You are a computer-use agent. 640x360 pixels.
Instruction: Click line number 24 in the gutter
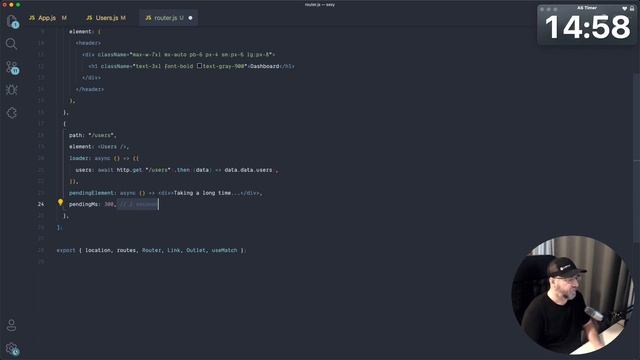[x=41, y=204]
